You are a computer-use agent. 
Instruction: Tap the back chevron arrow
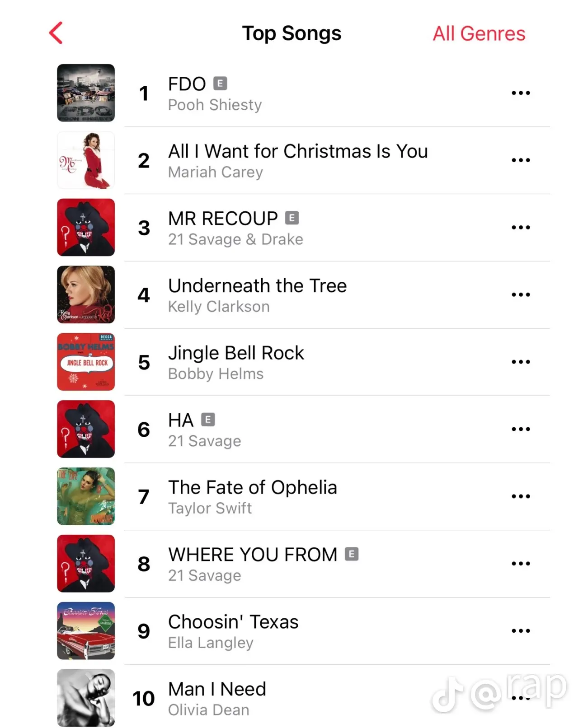pyautogui.click(x=56, y=33)
